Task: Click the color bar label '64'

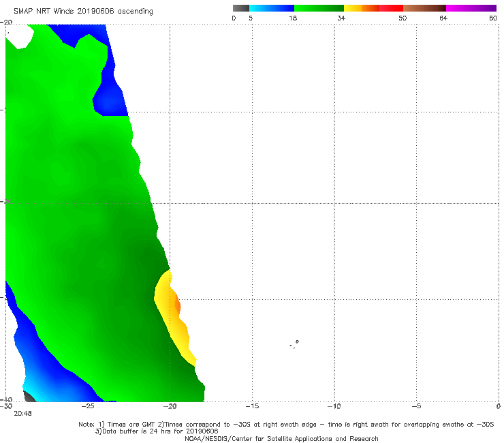Action: [x=443, y=18]
